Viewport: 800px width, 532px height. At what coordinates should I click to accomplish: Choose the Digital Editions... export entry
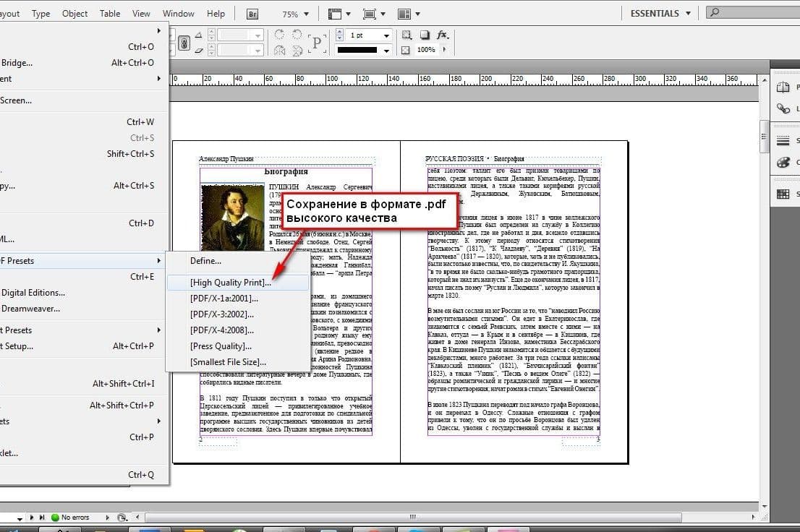coord(83,292)
